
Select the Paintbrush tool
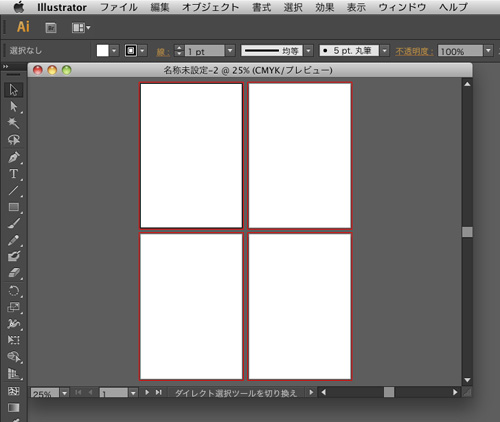coord(14,223)
